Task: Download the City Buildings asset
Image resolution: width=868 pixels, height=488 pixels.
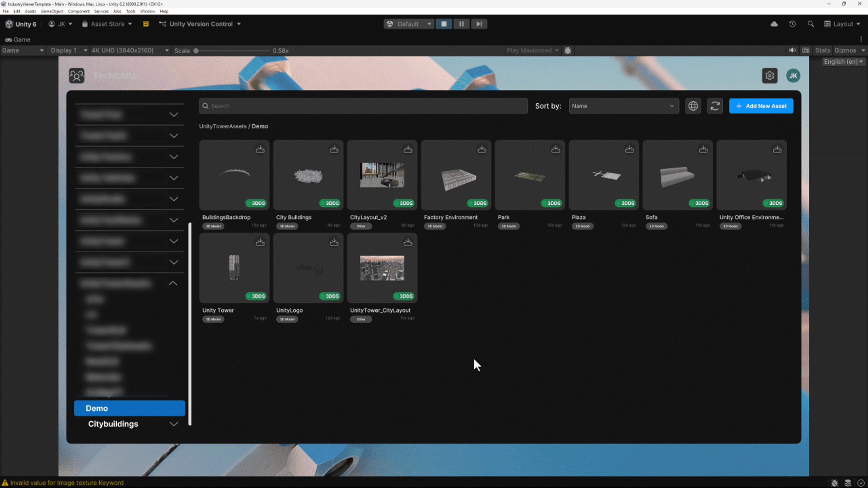Action: [334, 149]
